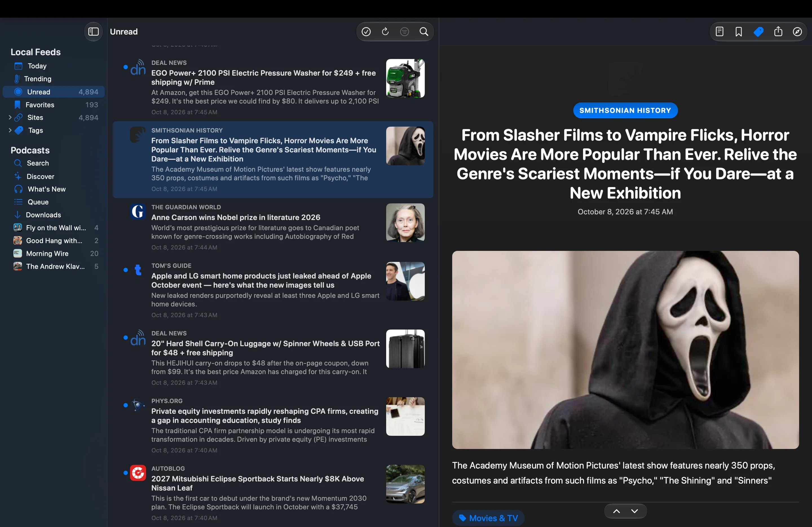Open podcast Discover section
Image resolution: width=812 pixels, height=527 pixels.
point(54,176)
